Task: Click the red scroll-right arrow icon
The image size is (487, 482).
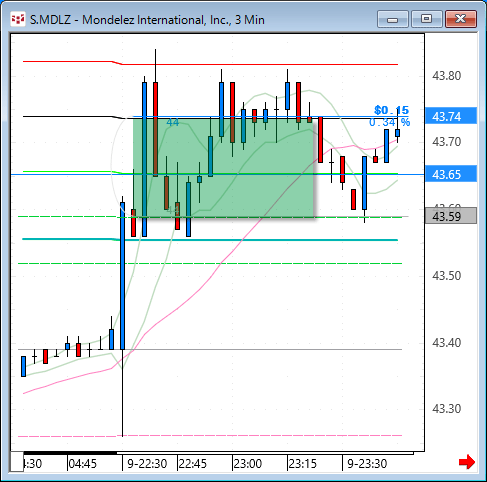Action: (x=466, y=462)
